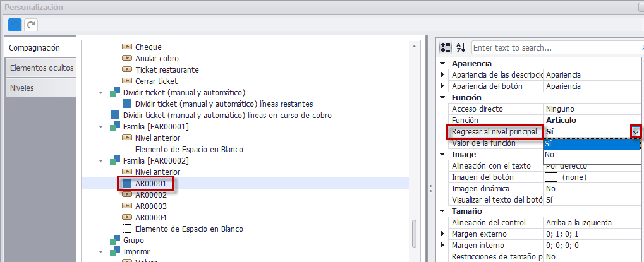Click the icon beside AR00004
The width and height of the screenshot is (644, 262).
click(x=127, y=217)
